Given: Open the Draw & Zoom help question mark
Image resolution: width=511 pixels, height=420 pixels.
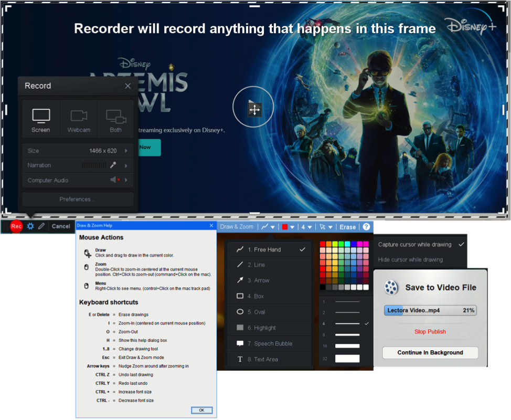Looking at the screenshot, I should [x=366, y=227].
